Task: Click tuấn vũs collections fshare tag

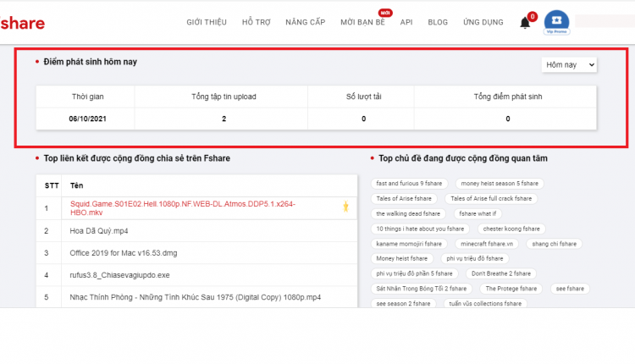Action: pos(485,303)
